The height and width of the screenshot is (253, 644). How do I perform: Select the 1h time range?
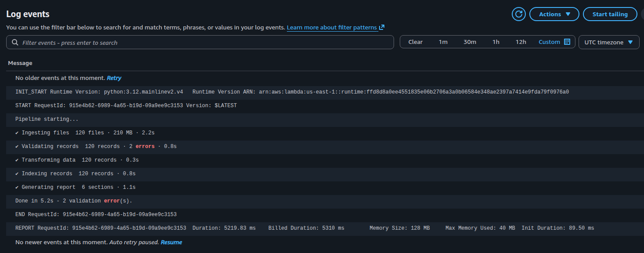click(x=496, y=42)
